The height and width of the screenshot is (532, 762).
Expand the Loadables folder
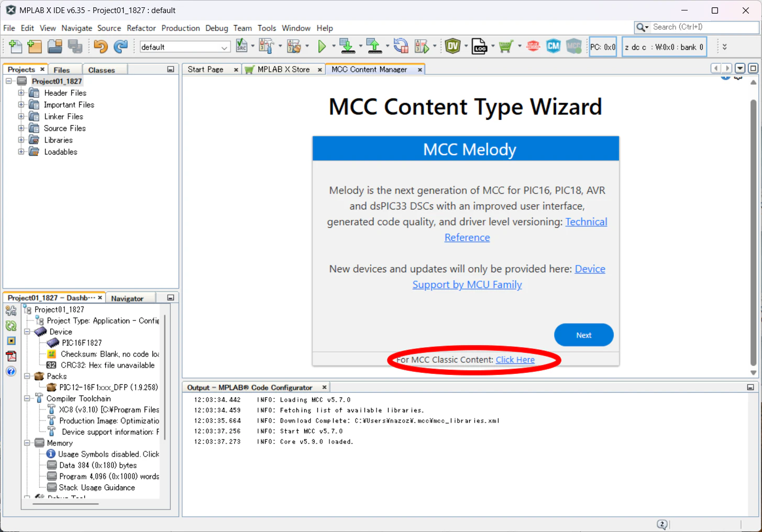(21, 152)
